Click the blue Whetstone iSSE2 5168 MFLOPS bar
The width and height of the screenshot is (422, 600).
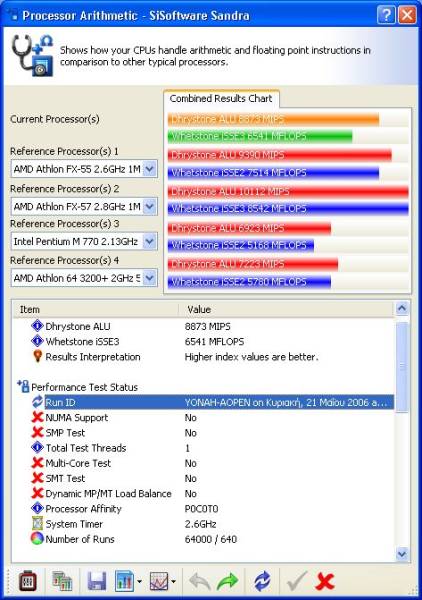coord(241,245)
